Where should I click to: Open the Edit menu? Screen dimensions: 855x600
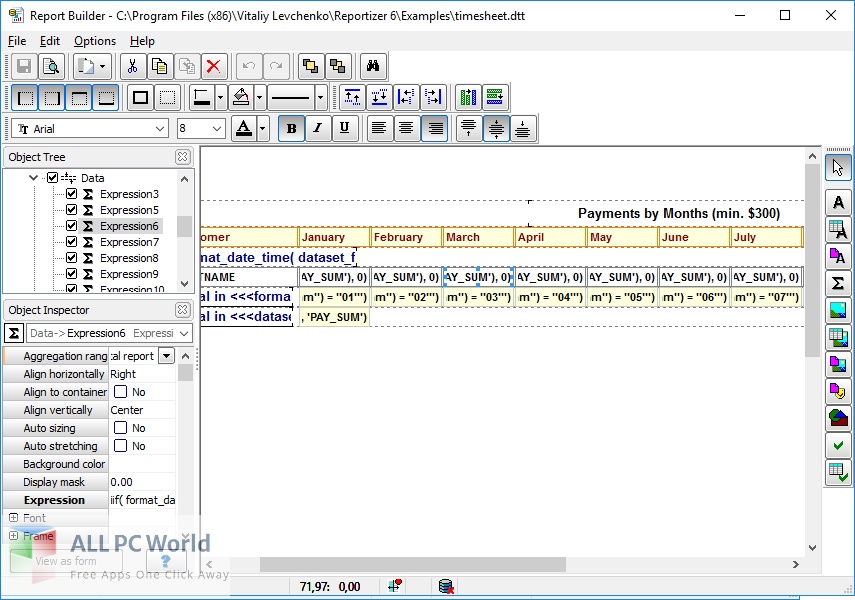click(x=50, y=41)
